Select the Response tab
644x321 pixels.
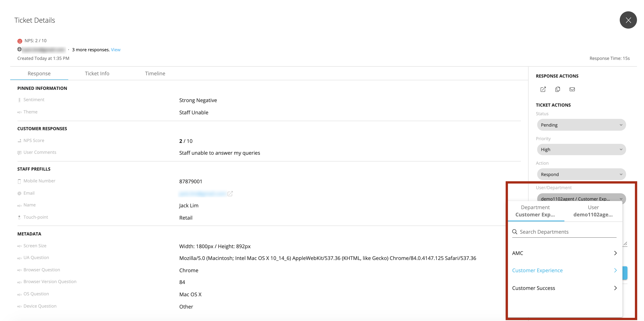point(39,73)
